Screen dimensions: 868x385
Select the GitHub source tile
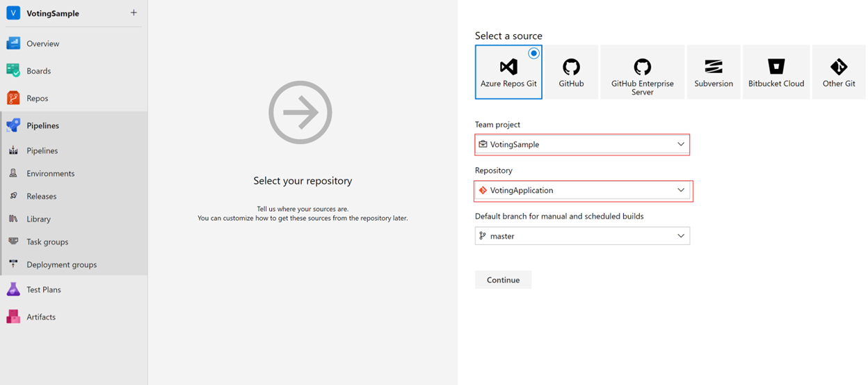[x=571, y=72]
